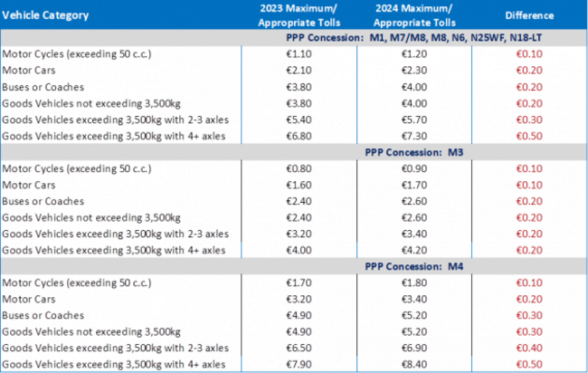Screen dimensions: 588x373
Task: Click the €5.70 2-3 axles 2024 toll
Action: (414, 120)
